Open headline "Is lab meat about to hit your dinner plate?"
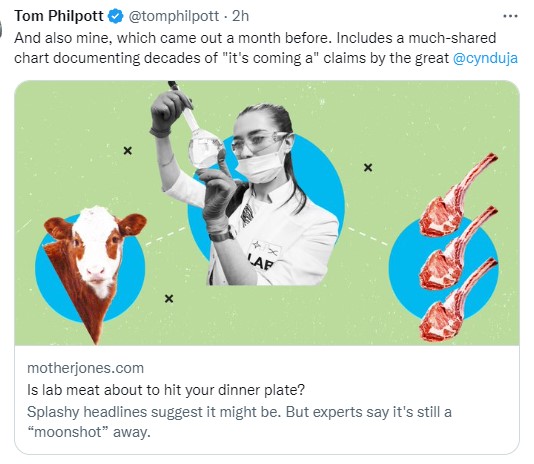Image resolution: width=534 pixels, height=464 pixels. click(166, 390)
